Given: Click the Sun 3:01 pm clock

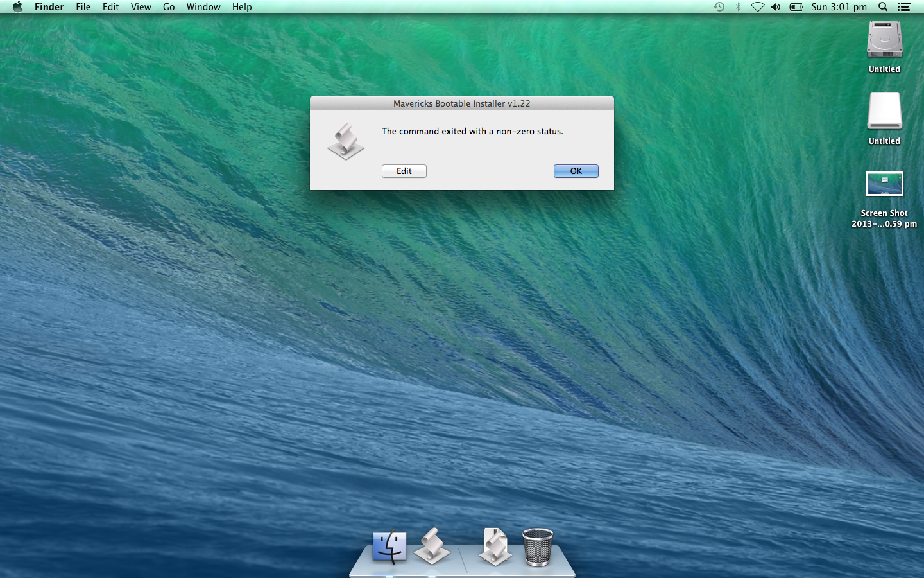Looking at the screenshot, I should click(839, 7).
